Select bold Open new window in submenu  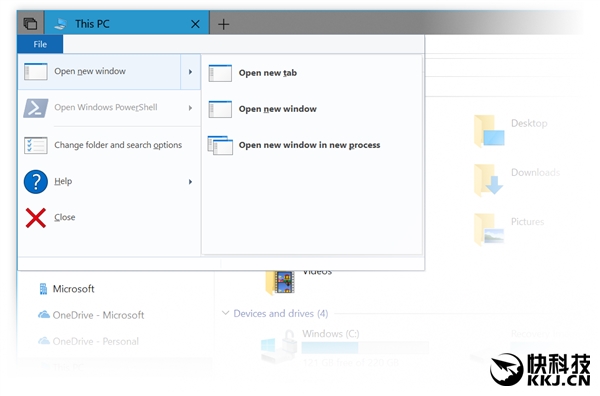pyautogui.click(x=278, y=109)
